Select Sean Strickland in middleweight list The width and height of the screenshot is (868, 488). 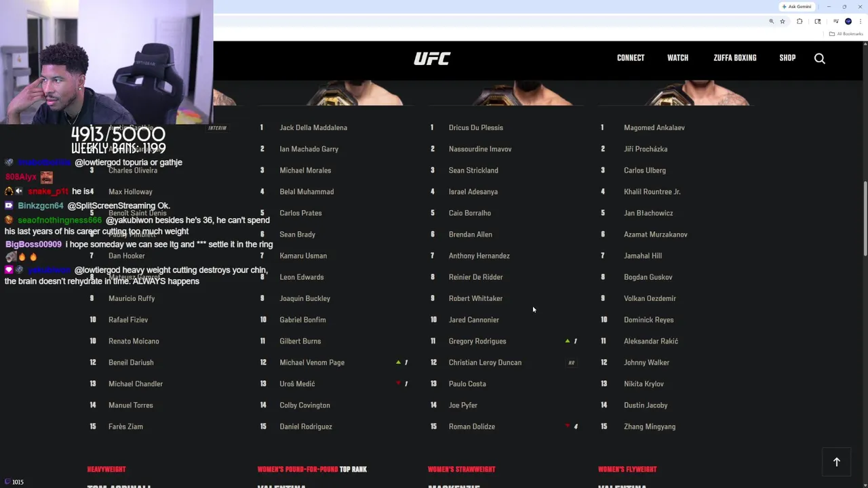tap(473, 170)
